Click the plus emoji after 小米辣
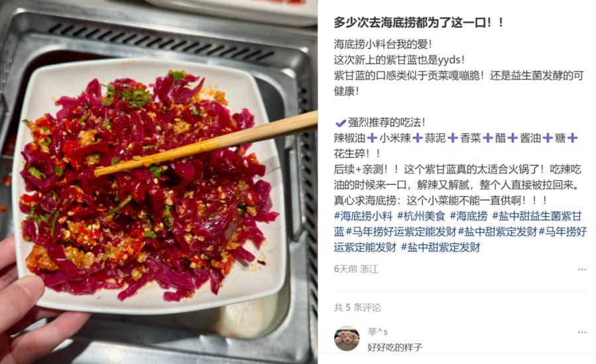Screen dimensions: 596x364 click(418, 139)
